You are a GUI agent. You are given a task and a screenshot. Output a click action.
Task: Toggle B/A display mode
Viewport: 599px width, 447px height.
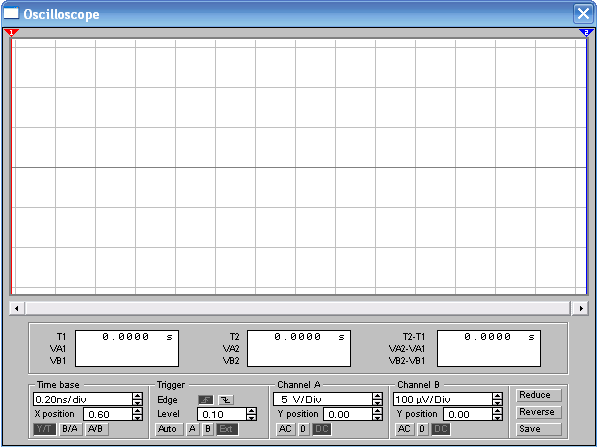70,429
